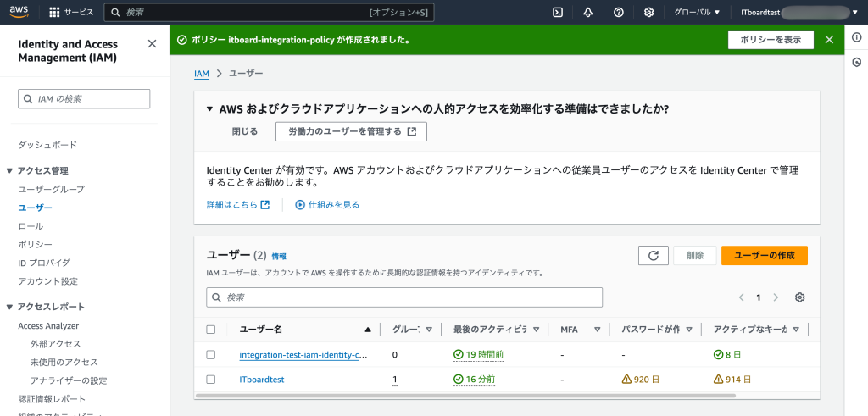This screenshot has height=416, width=868.
Task: Open table preferences gear icon
Action: pos(799,297)
